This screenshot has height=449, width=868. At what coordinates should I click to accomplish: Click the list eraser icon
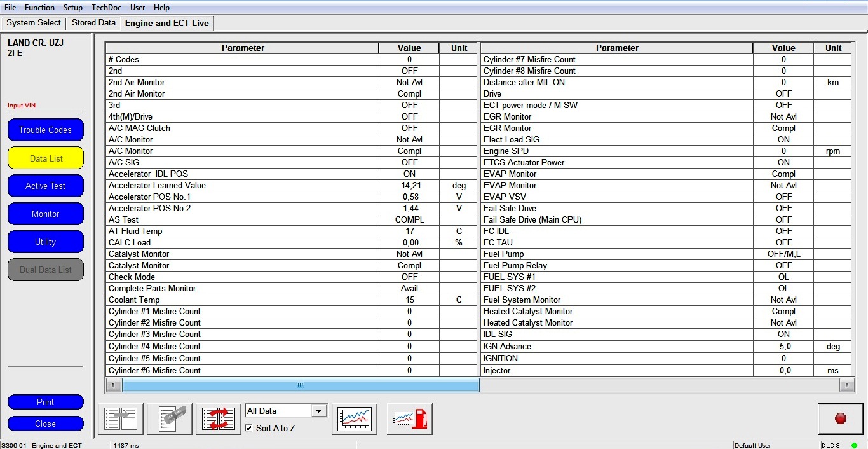pos(170,419)
